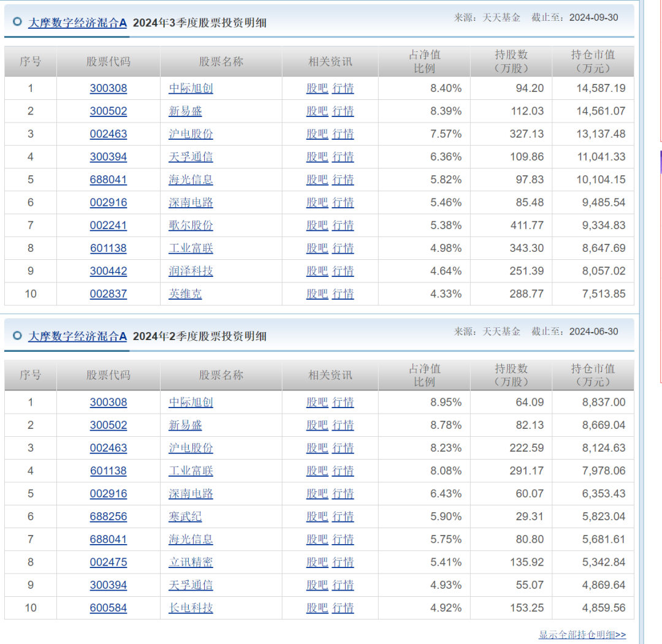Open 行情 for 英维克 row
The image size is (662, 644).
click(x=343, y=294)
